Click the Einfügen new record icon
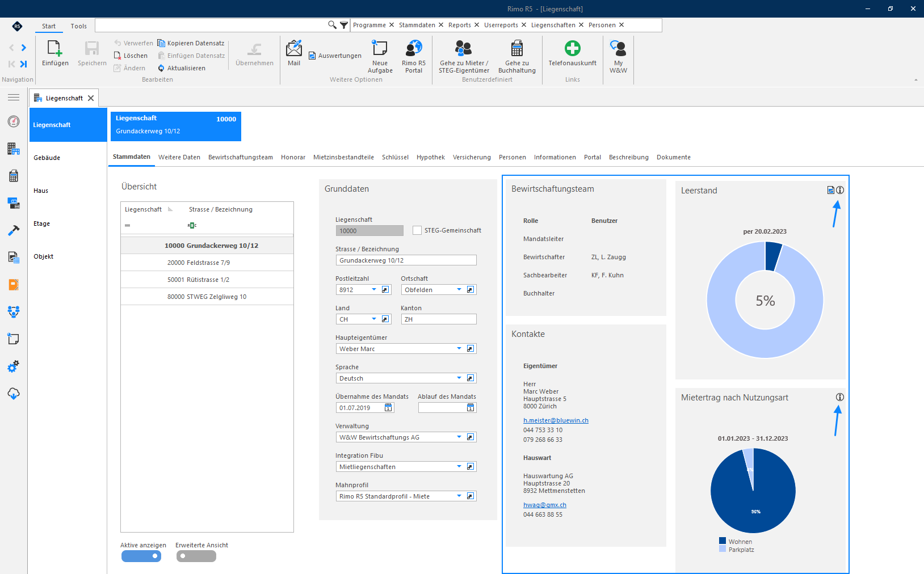Screen dimensions: 924x574 coord(55,53)
